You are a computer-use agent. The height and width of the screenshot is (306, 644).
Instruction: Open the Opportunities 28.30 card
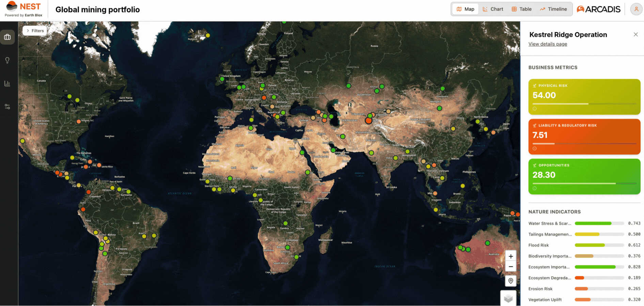584,177
